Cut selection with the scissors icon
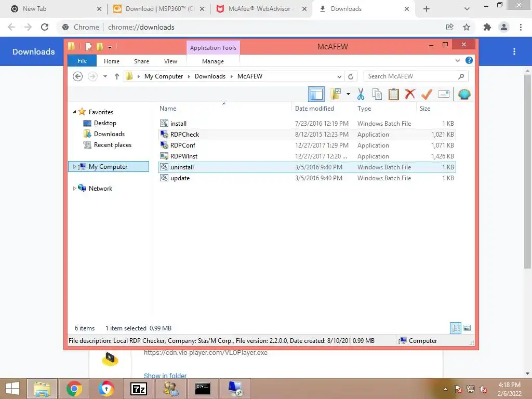This screenshot has height=399, width=532. point(361,94)
